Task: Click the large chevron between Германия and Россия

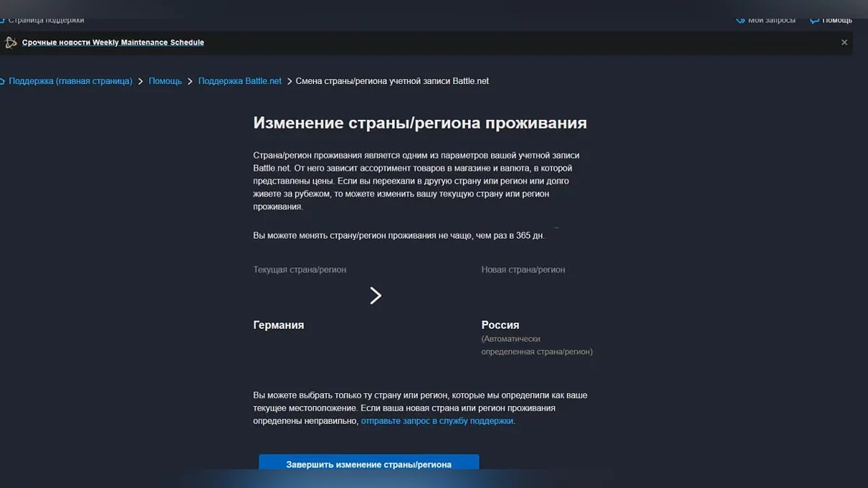Action: [x=375, y=295]
